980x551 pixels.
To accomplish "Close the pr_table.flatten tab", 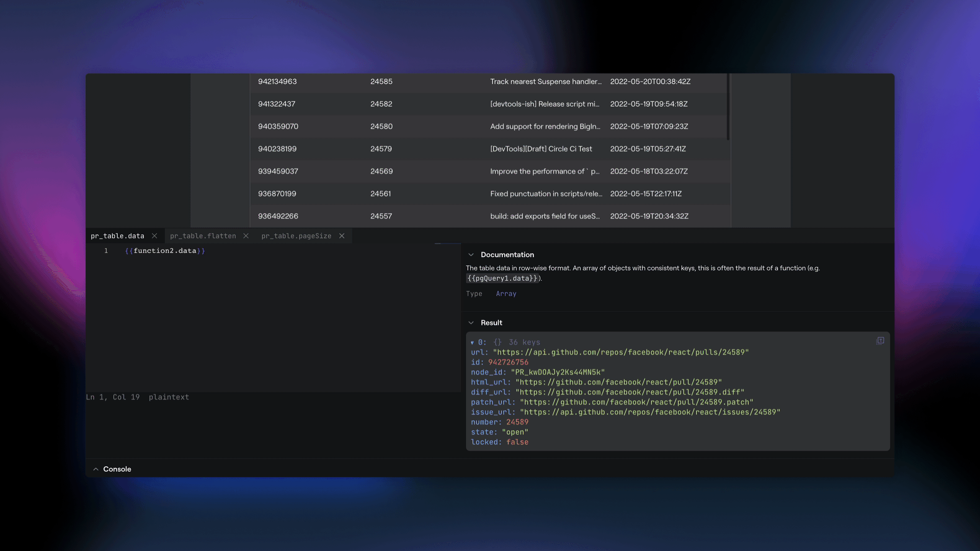I will coord(246,236).
